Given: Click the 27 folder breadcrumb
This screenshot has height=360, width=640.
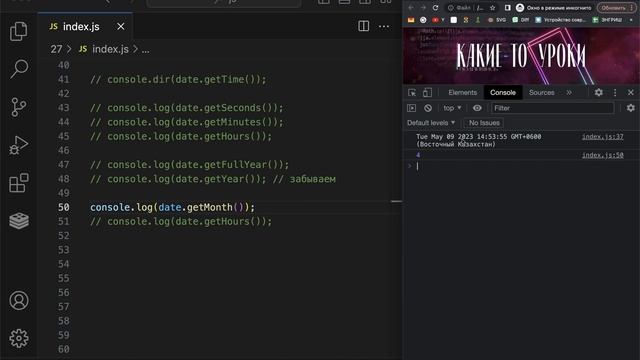Looking at the screenshot, I should pos(56,49).
